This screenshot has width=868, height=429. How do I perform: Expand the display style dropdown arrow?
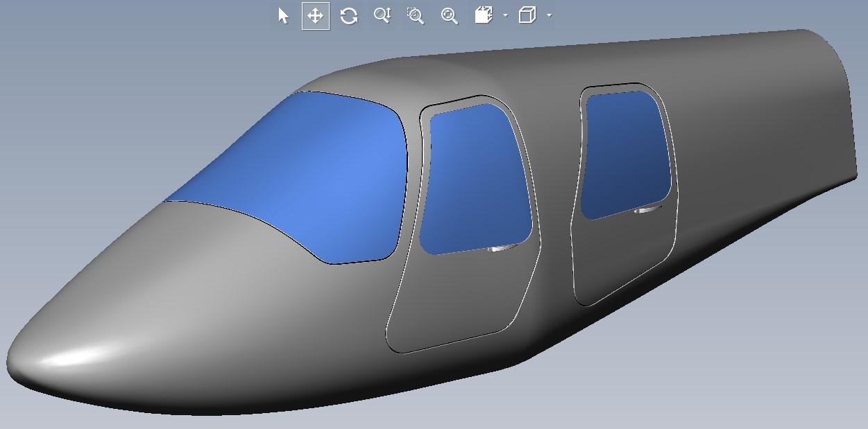pyautogui.click(x=549, y=15)
